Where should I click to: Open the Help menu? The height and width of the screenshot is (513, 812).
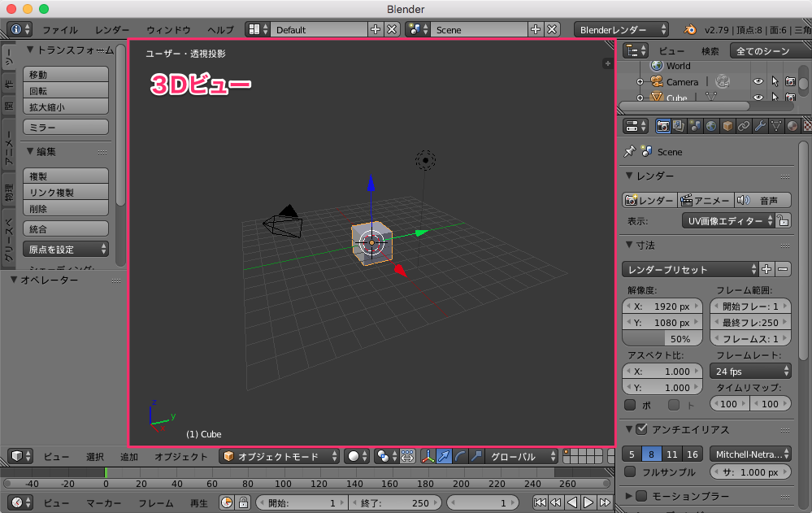(220, 30)
